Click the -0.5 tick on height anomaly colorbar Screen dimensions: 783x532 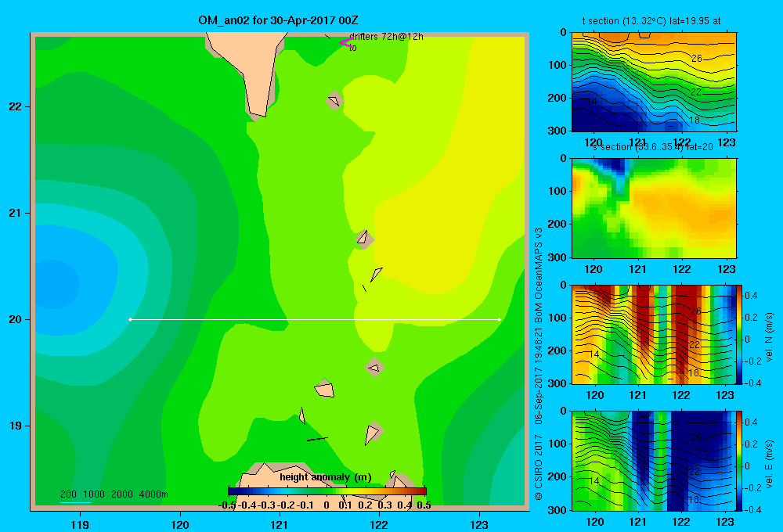pos(227,505)
